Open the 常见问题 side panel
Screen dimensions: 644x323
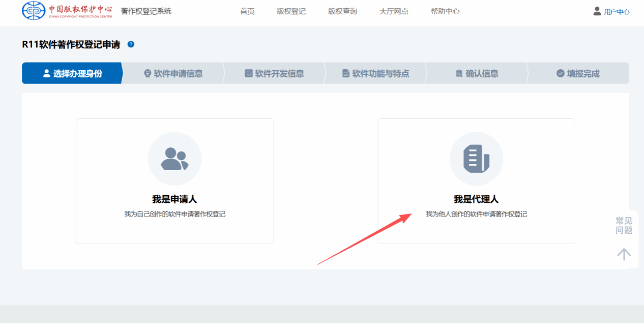pyautogui.click(x=624, y=225)
